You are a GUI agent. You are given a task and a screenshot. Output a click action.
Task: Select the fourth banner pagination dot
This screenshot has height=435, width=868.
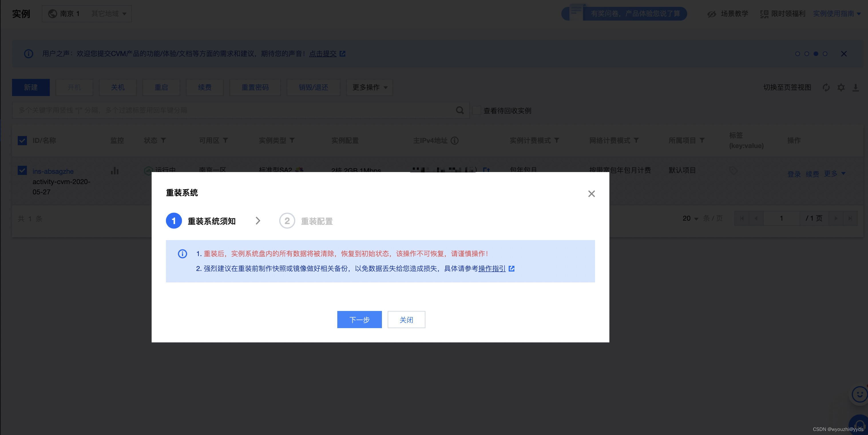(825, 53)
